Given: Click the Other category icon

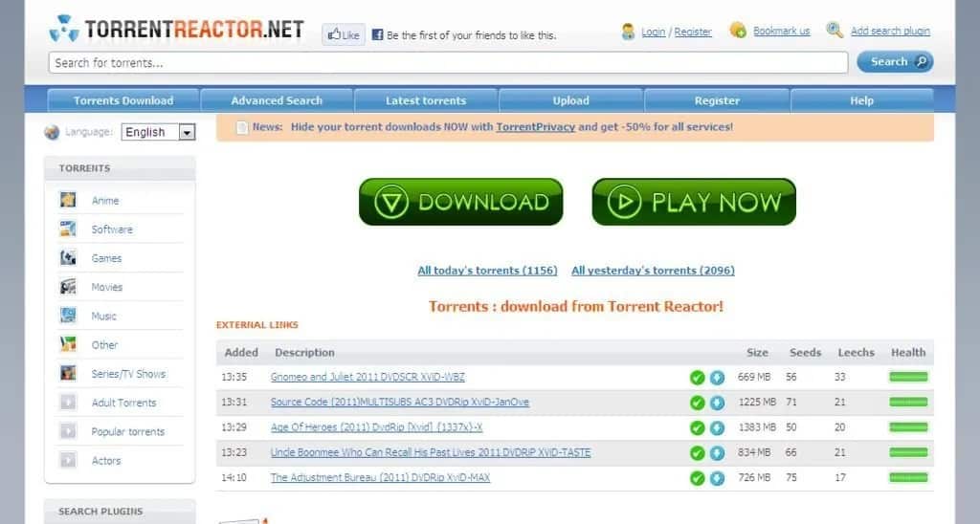Looking at the screenshot, I should [x=68, y=344].
